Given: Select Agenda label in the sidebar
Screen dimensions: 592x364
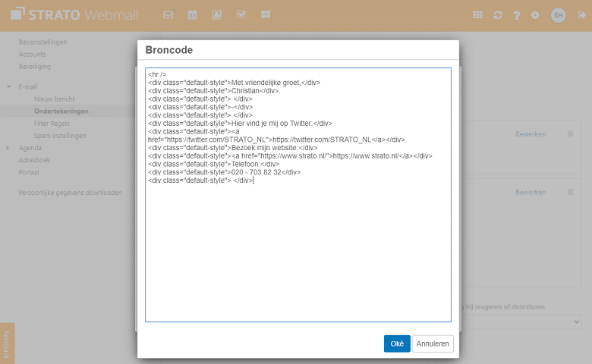Looking at the screenshot, I should 30,147.
